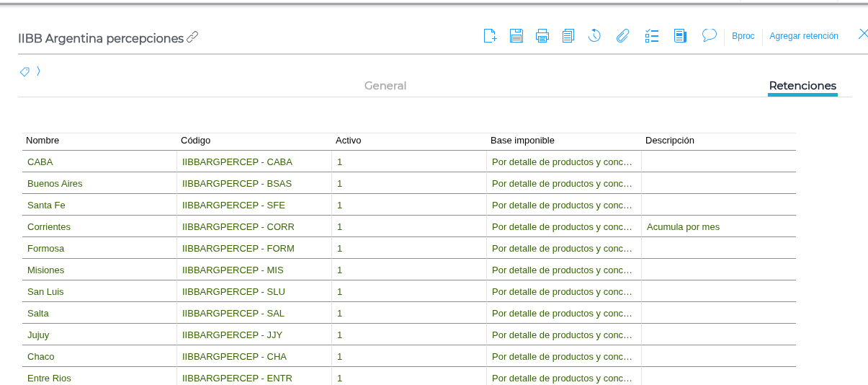Viewport: 868px width, 385px height.
Task: Click the new document icon
Action: tap(490, 35)
